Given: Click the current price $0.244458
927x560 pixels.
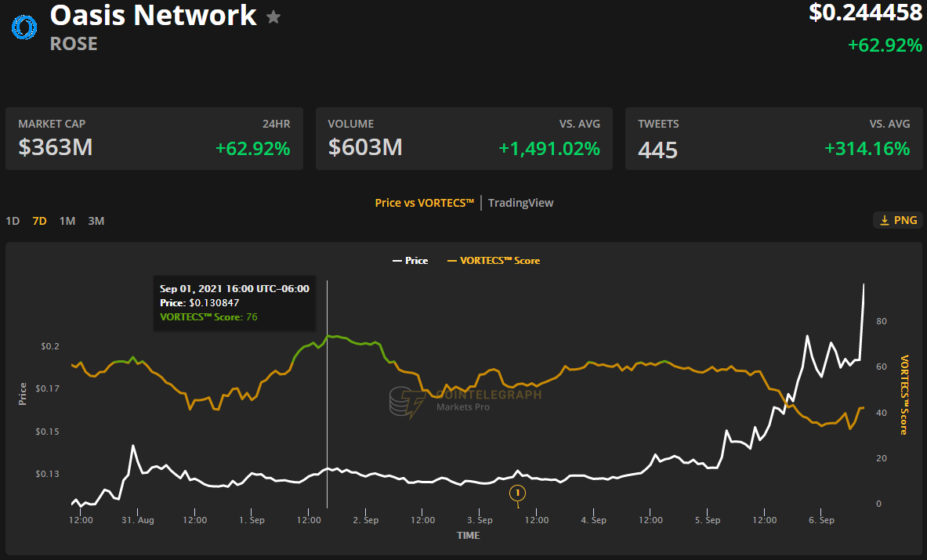Looking at the screenshot, I should coord(865,13).
